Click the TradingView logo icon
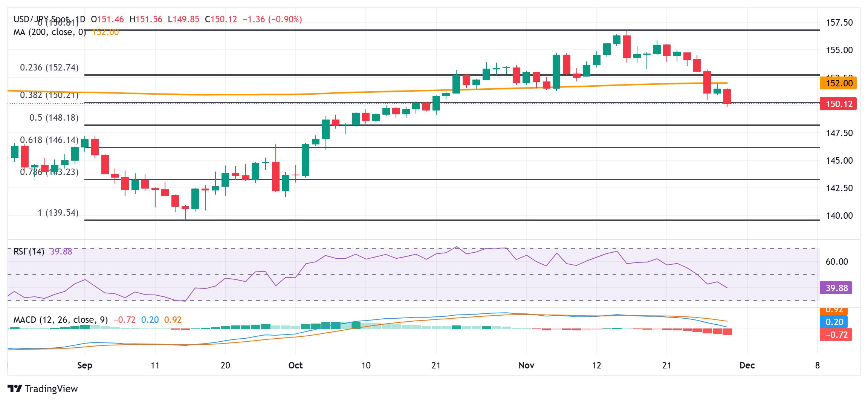Viewport: 868px width, 402px height. tap(15, 388)
